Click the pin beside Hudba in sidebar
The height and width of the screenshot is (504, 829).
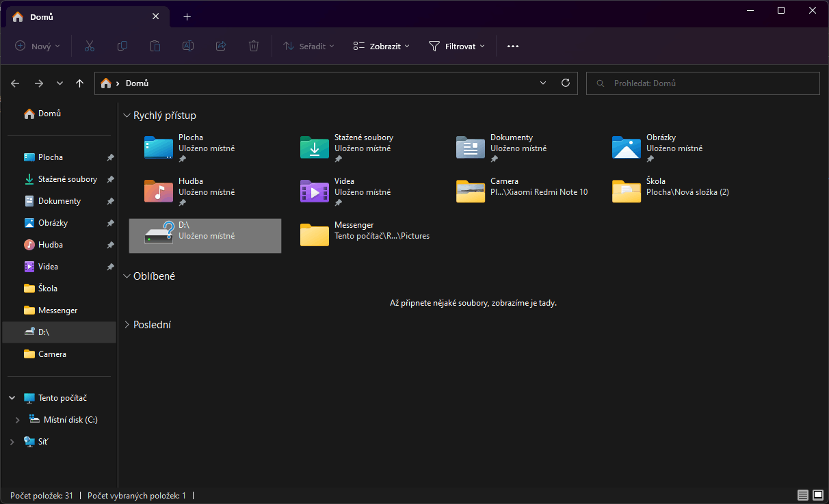(110, 245)
